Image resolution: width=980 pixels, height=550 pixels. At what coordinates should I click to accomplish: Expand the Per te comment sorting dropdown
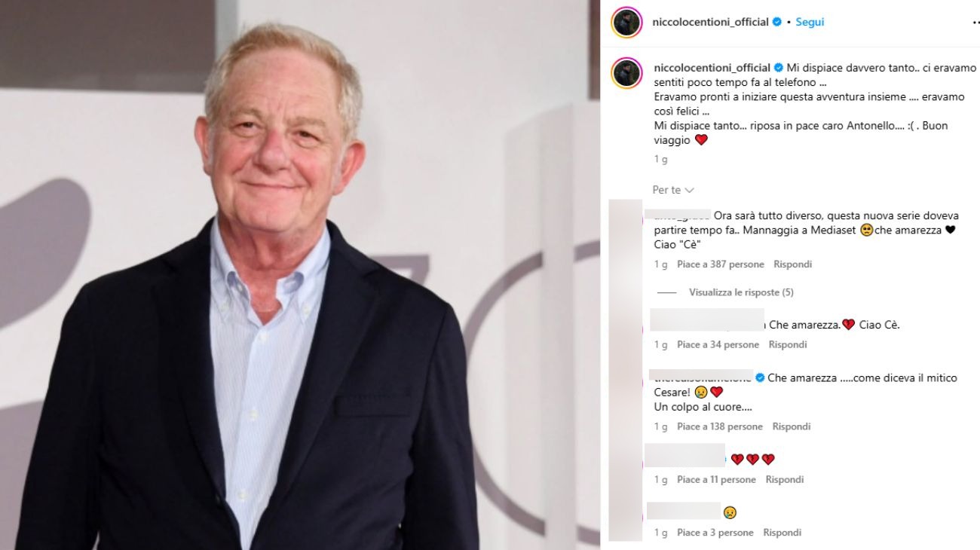(673, 190)
